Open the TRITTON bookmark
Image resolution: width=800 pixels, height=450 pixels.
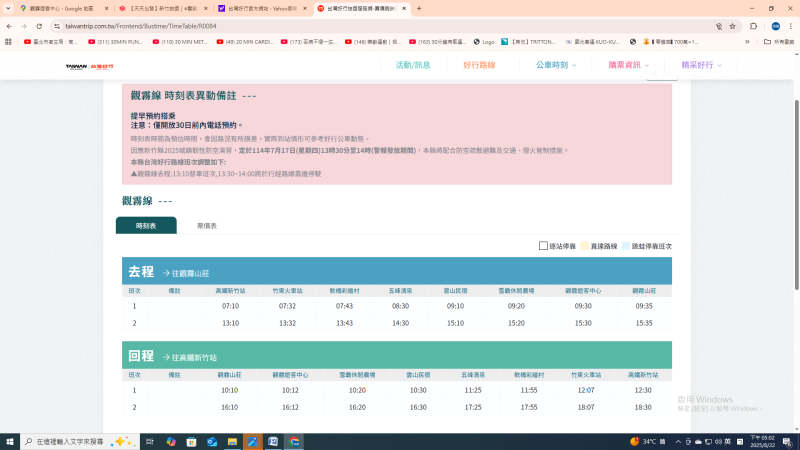click(528, 42)
